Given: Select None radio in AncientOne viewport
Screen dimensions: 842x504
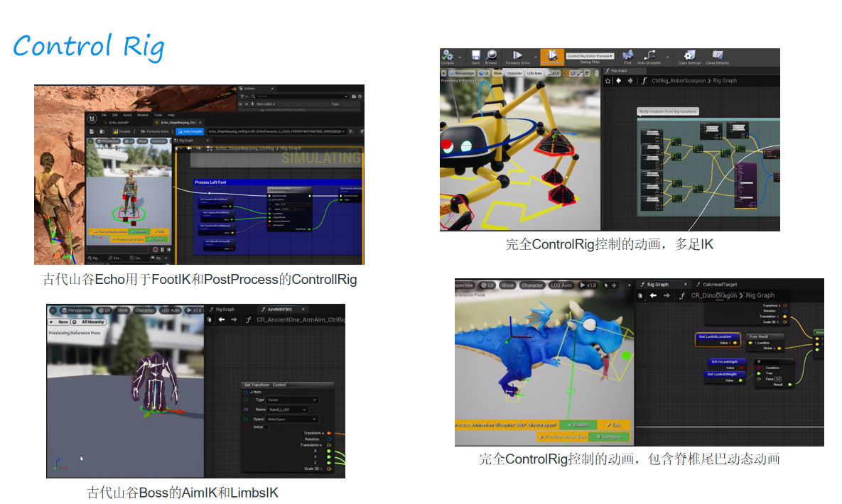Looking at the screenshot, I should pyautogui.click(x=59, y=322).
